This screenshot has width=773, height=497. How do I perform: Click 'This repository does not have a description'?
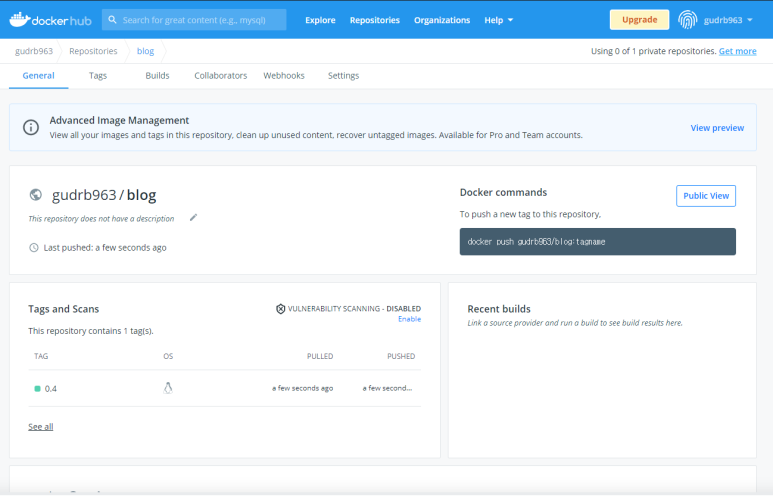click(101, 218)
